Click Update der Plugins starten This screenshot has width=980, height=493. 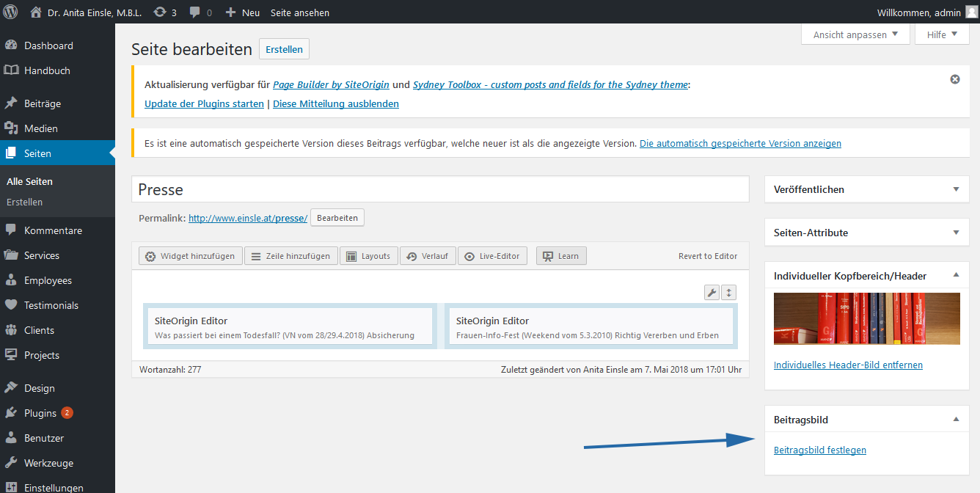204,104
